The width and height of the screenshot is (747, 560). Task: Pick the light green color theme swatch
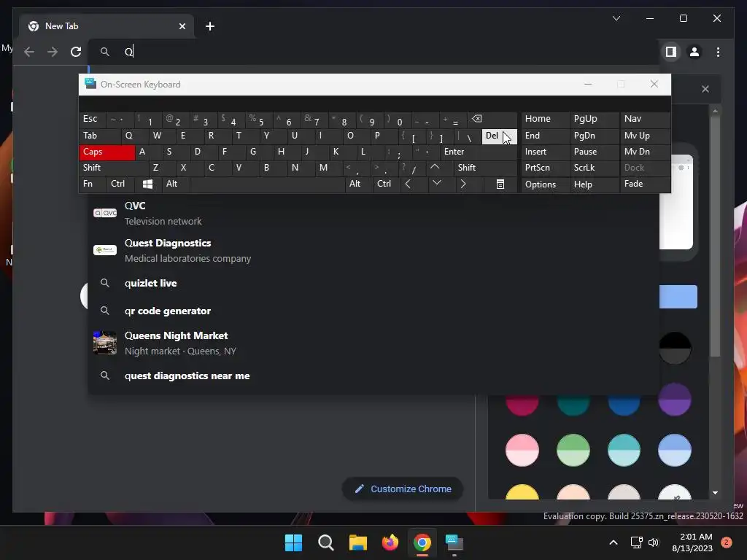(573, 450)
